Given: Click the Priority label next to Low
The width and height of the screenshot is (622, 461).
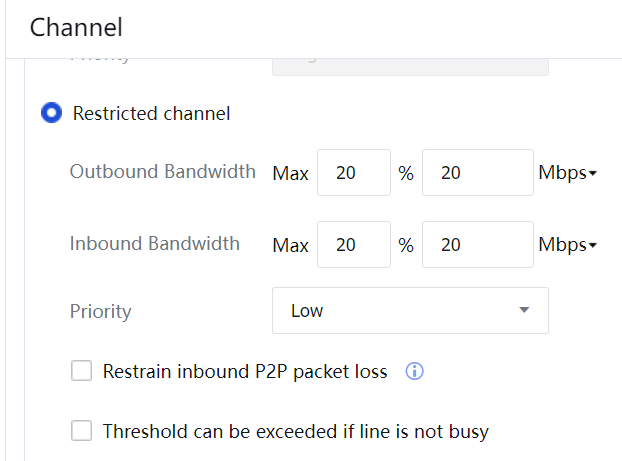Looking at the screenshot, I should pyautogui.click(x=100, y=311).
